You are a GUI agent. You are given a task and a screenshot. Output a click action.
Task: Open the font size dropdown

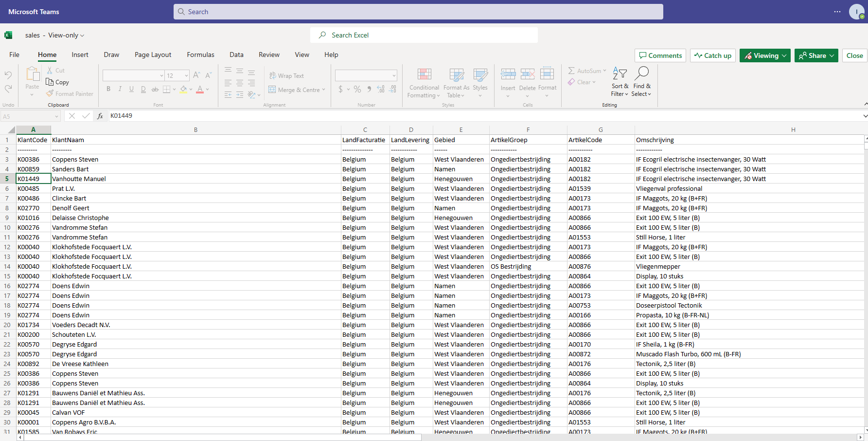tap(186, 75)
